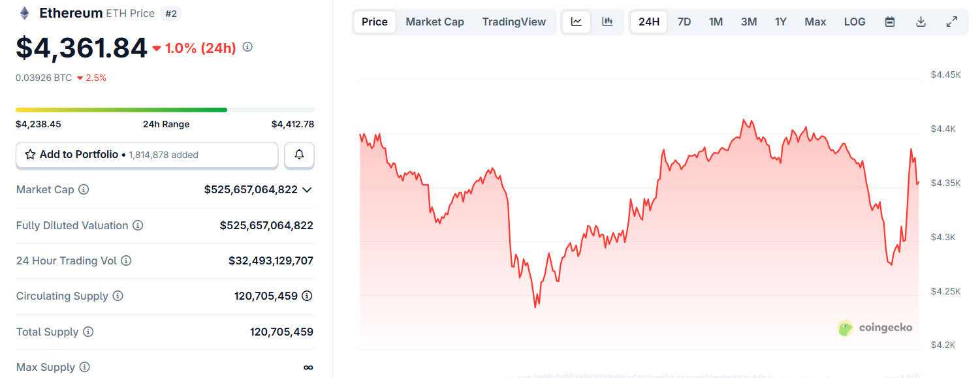Switch to the candlestick chart icon

tap(607, 22)
